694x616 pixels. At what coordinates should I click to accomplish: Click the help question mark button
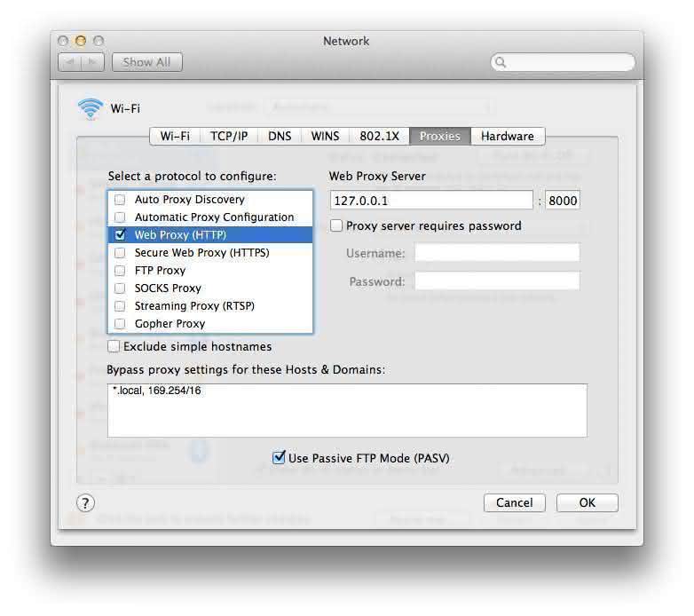tap(85, 503)
